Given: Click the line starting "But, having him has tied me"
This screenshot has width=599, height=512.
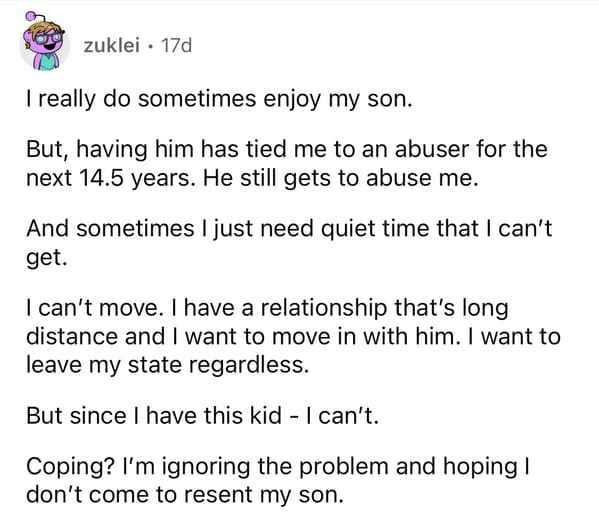Looking at the screenshot, I should [x=287, y=149].
